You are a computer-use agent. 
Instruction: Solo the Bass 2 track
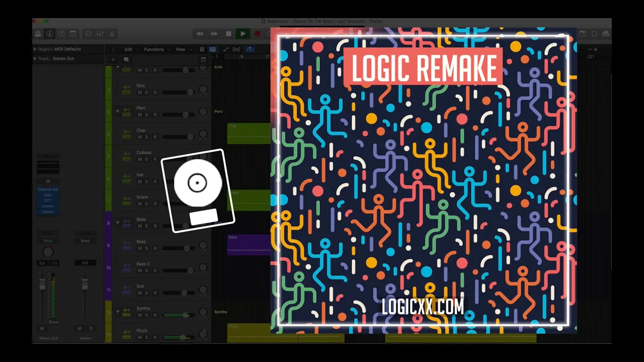pos(146,270)
